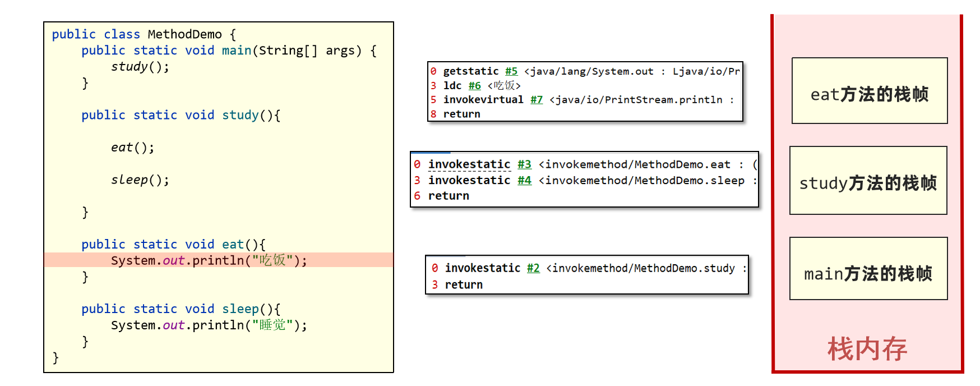Select the main方法的栈帧 stack frame box

point(868,269)
